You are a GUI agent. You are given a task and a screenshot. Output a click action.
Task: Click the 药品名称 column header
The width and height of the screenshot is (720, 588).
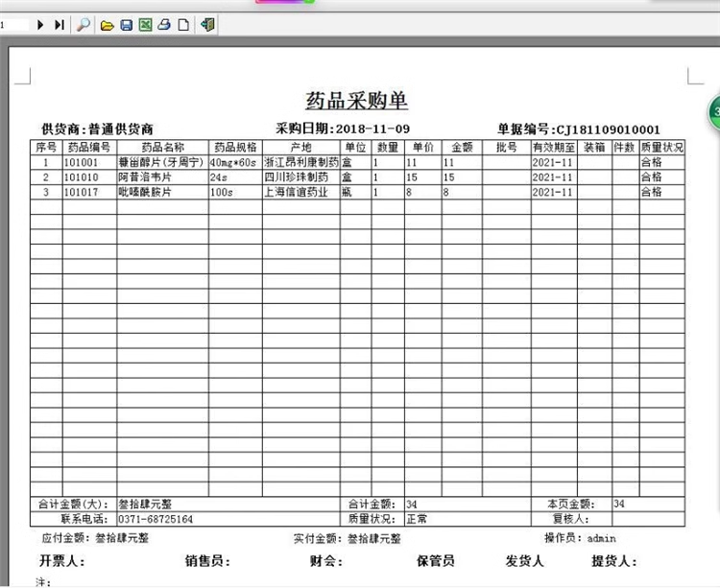pyautogui.click(x=162, y=147)
